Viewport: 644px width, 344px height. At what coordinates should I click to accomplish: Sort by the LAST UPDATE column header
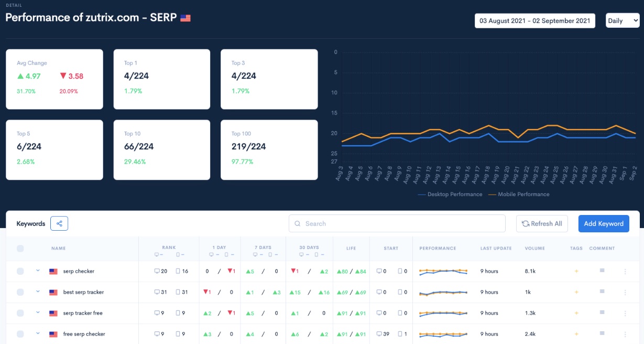496,249
